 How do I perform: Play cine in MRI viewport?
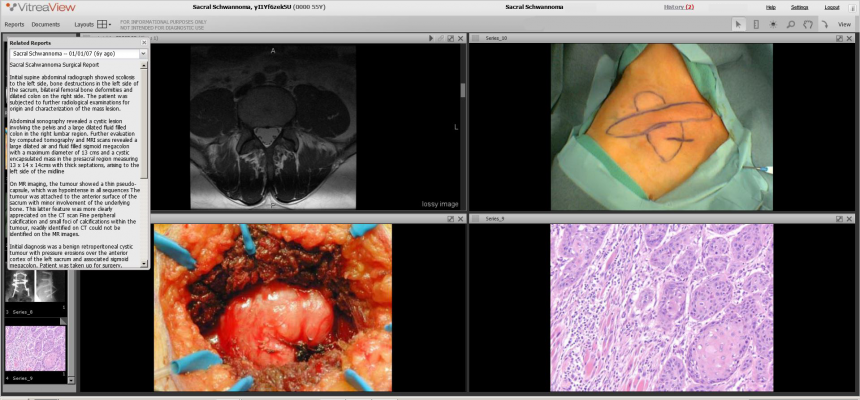[x=430, y=38]
